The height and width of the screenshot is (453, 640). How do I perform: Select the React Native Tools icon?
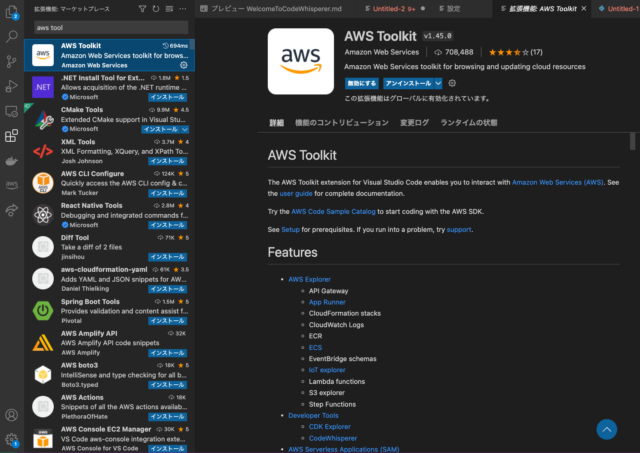43,215
